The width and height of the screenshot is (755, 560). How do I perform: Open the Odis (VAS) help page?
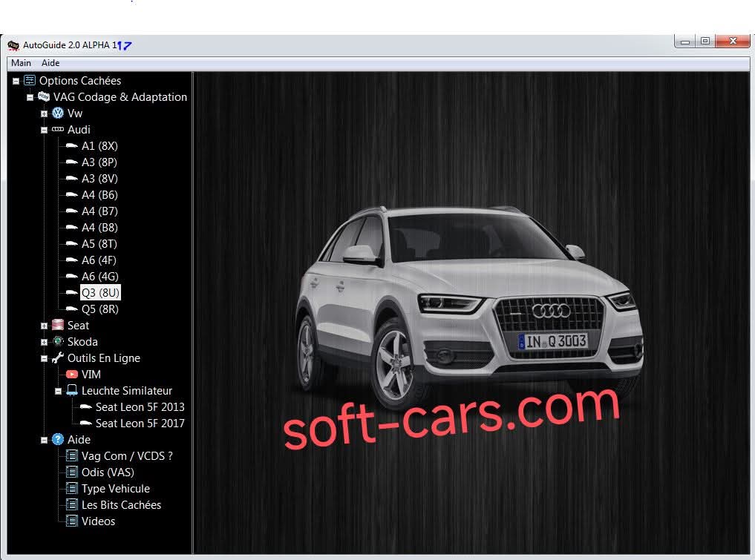click(x=108, y=472)
